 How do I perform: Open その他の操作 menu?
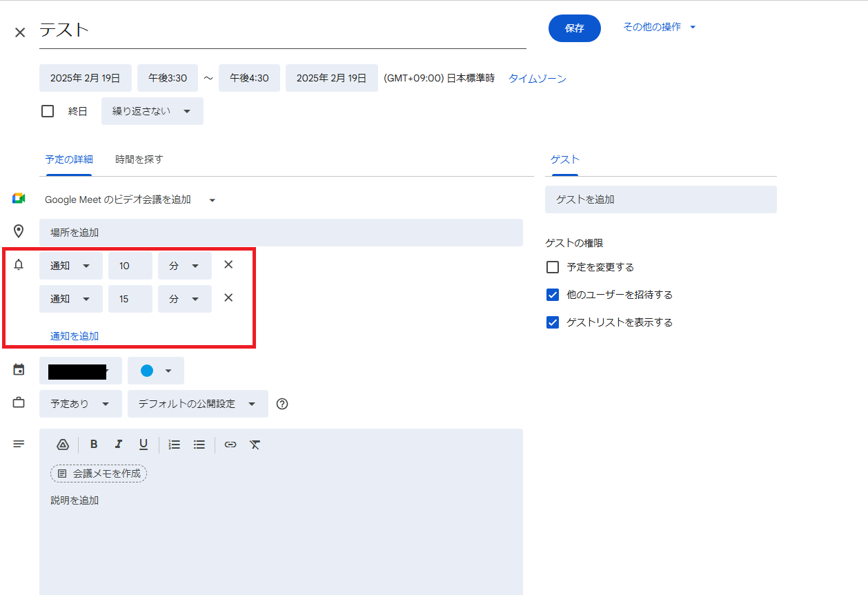point(659,27)
